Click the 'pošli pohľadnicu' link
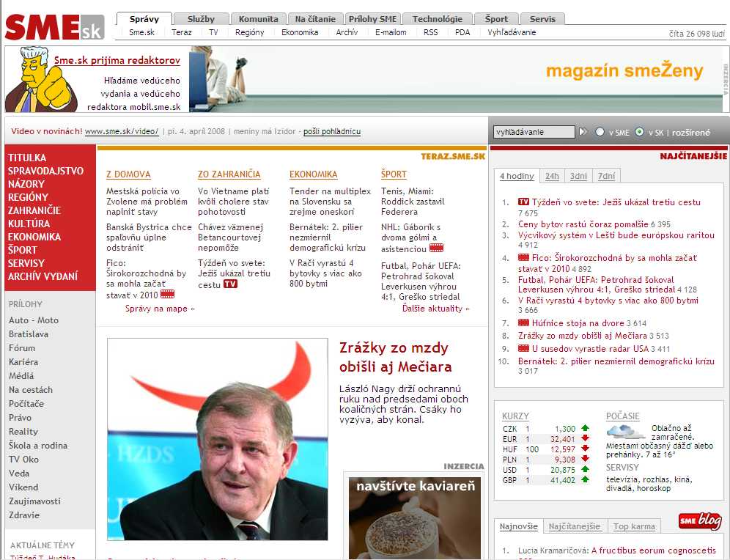 point(331,132)
